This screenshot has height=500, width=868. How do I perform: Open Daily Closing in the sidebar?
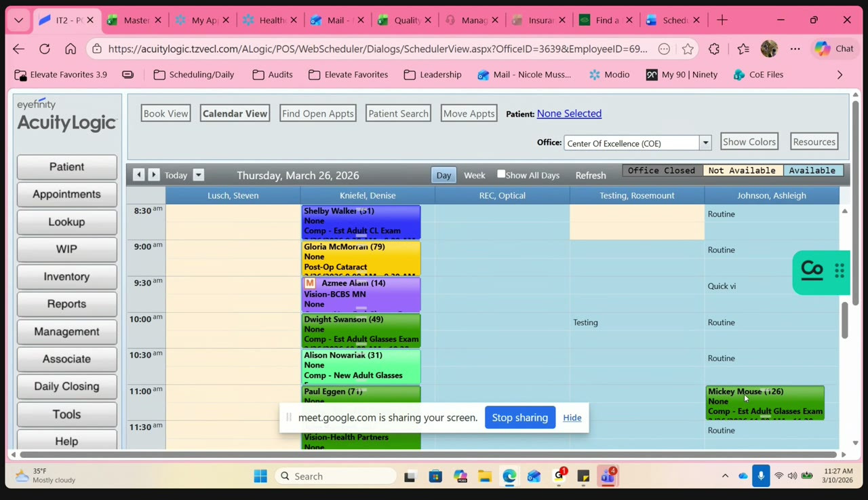[66, 386]
